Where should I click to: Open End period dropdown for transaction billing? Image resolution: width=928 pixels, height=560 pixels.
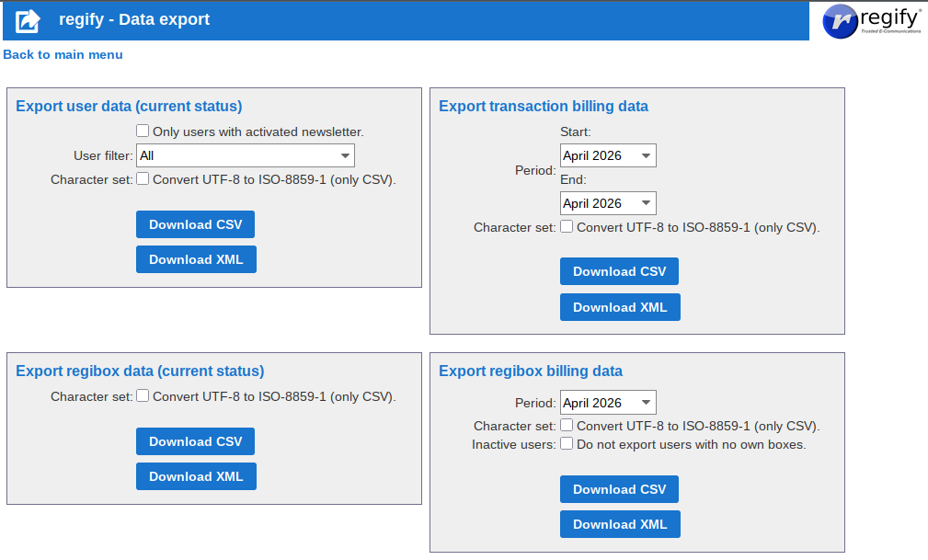(x=608, y=203)
